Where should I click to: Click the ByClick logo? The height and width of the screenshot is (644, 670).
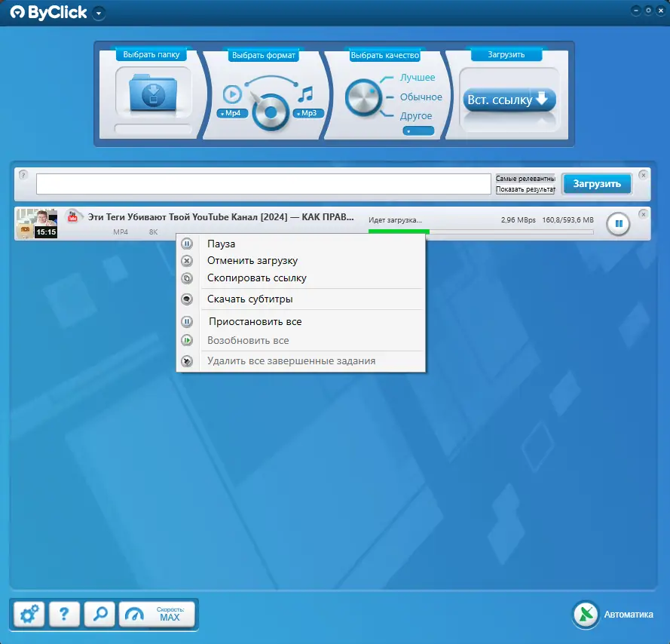point(48,13)
